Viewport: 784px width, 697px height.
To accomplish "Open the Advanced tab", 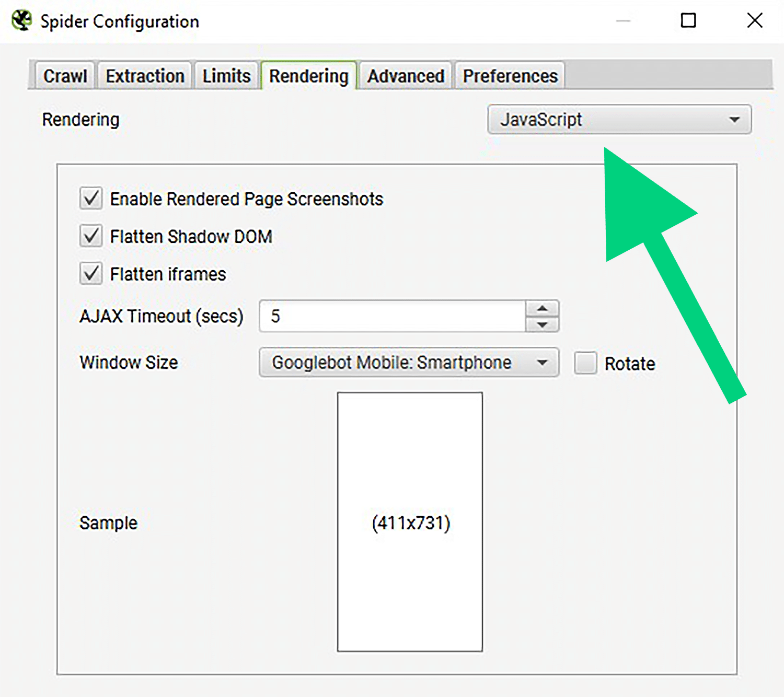I will [406, 76].
